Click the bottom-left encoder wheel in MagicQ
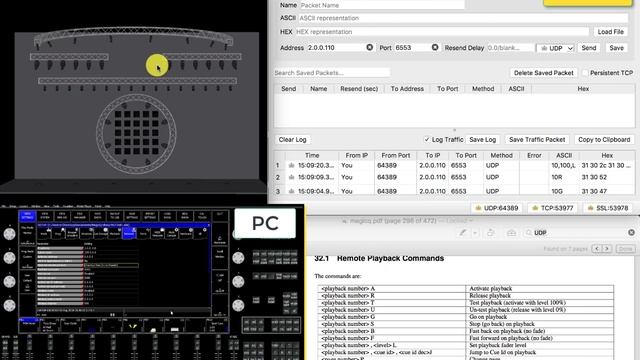The width and height of the screenshot is (640, 360). [x=9, y=306]
